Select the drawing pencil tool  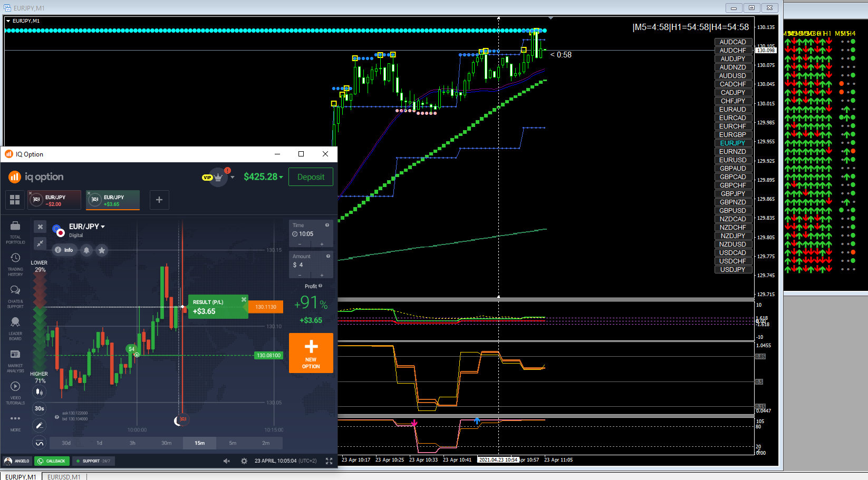point(39,425)
